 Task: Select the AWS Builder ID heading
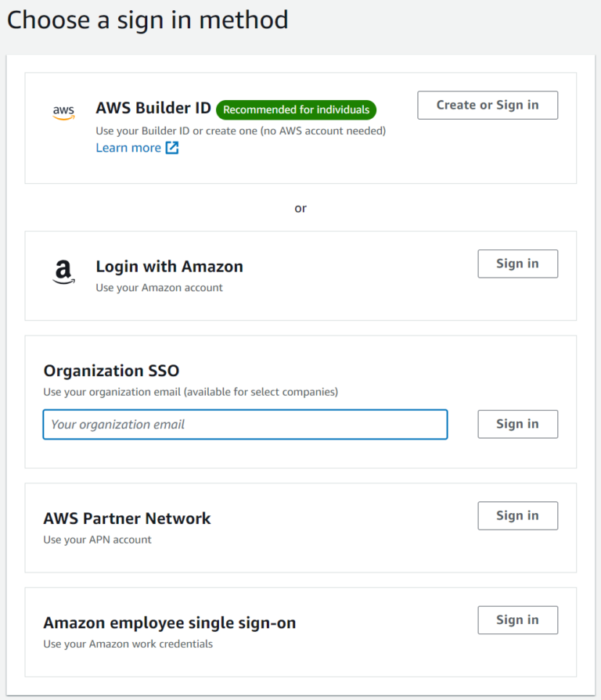point(153,108)
